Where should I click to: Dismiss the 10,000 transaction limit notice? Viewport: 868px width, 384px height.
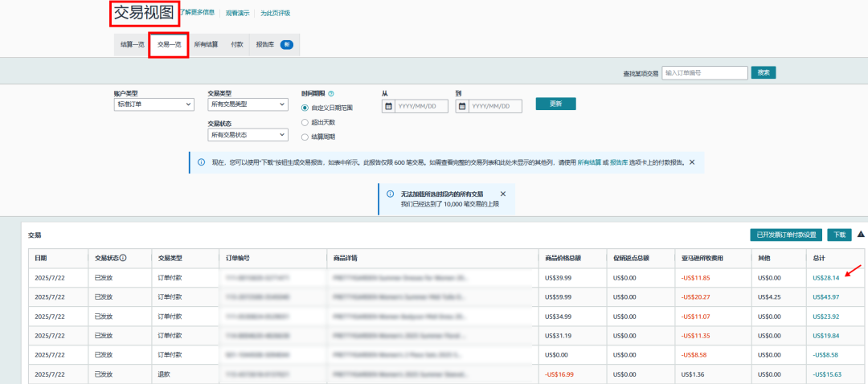[x=503, y=194]
